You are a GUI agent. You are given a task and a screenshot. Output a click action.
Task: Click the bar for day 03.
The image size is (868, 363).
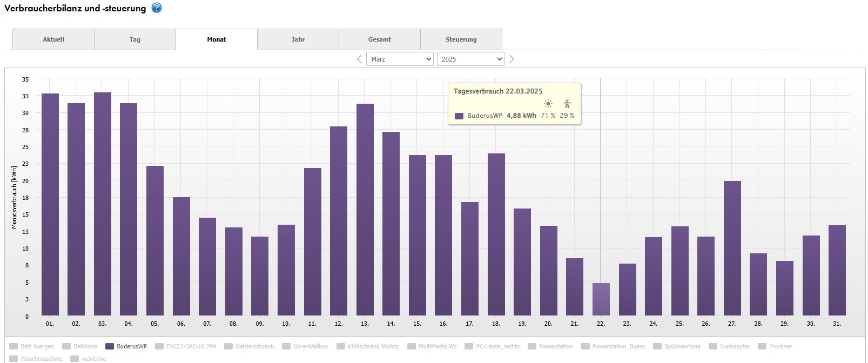pyautogui.click(x=103, y=204)
